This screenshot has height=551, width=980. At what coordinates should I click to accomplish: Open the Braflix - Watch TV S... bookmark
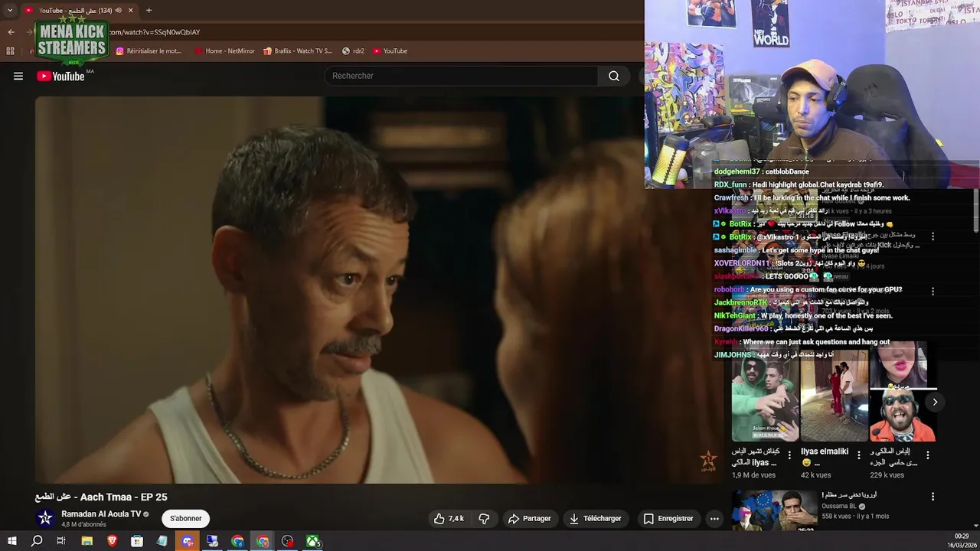click(x=298, y=51)
